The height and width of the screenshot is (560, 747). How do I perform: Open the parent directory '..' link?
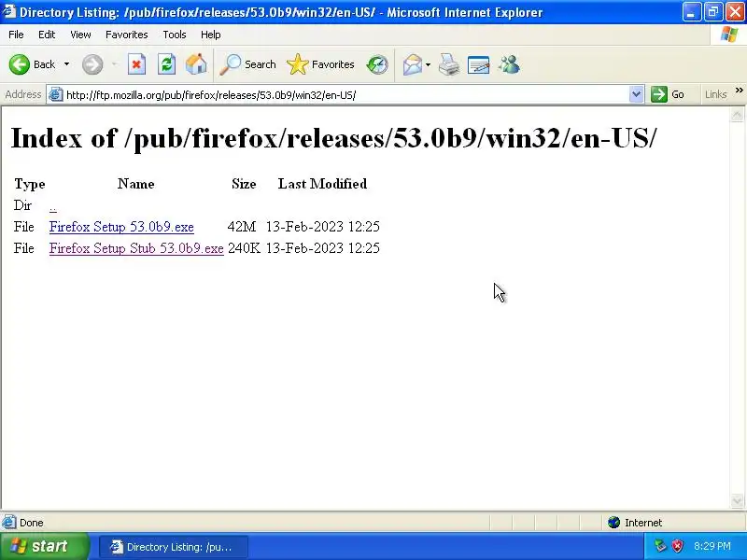53,206
